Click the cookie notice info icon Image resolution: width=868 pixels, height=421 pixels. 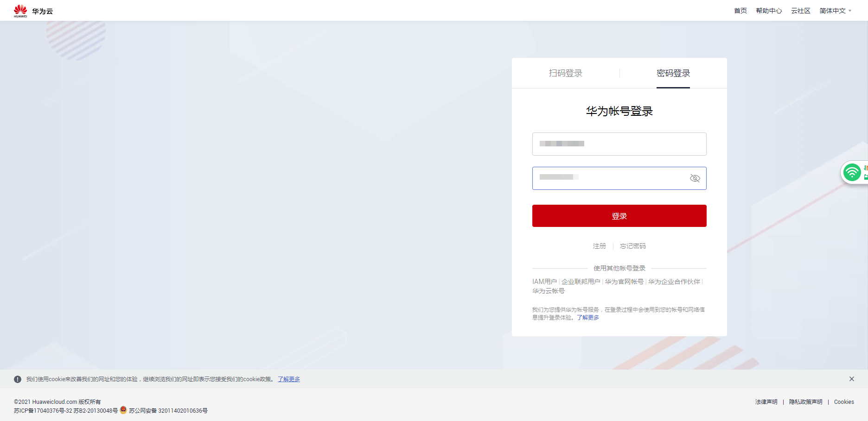point(18,379)
